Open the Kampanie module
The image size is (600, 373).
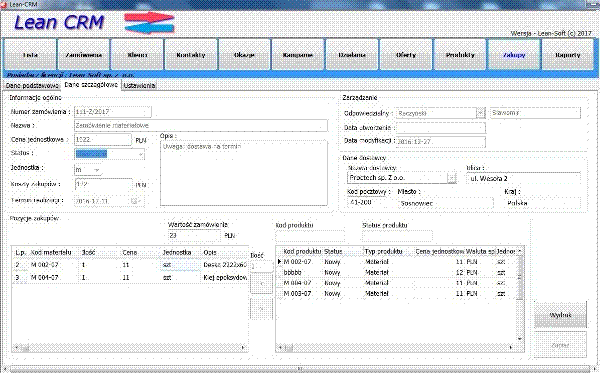click(x=298, y=55)
